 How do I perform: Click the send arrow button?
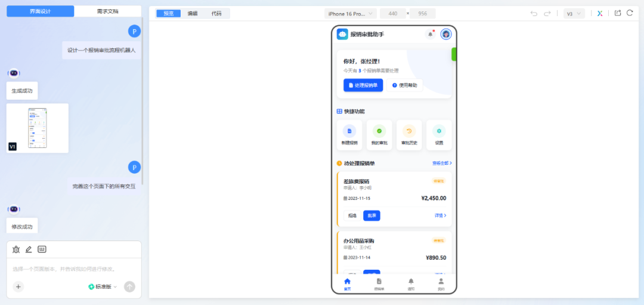click(x=129, y=286)
